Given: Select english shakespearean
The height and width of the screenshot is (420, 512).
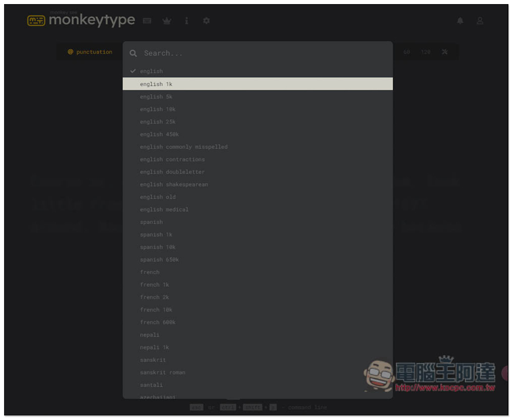Looking at the screenshot, I should coord(258,184).
